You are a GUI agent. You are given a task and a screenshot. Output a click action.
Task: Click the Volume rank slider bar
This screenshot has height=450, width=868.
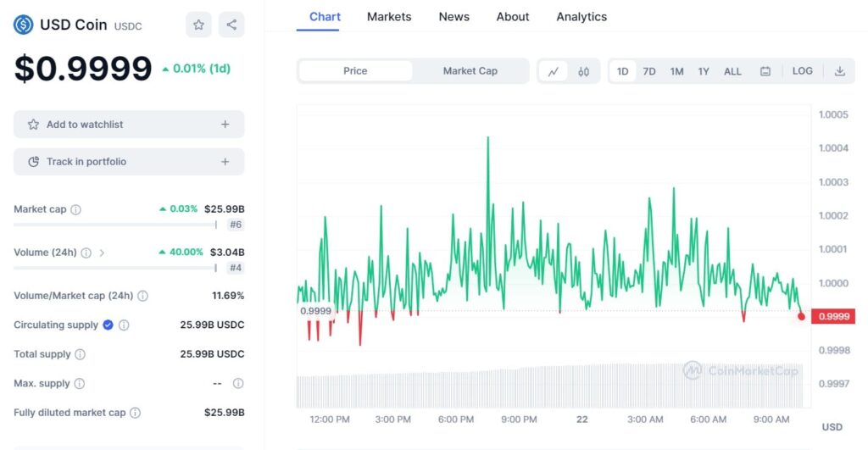click(115, 268)
